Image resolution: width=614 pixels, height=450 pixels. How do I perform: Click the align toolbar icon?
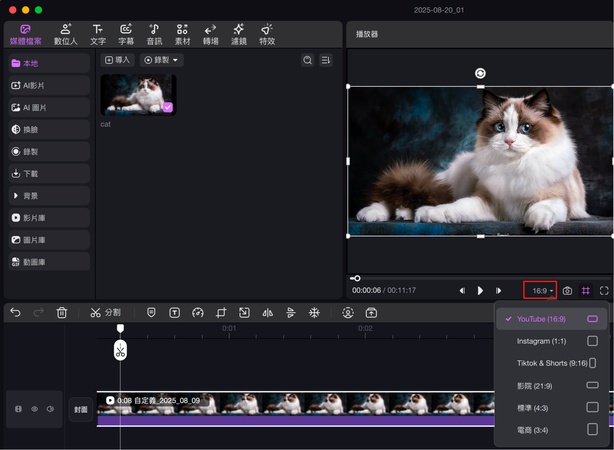point(291,313)
